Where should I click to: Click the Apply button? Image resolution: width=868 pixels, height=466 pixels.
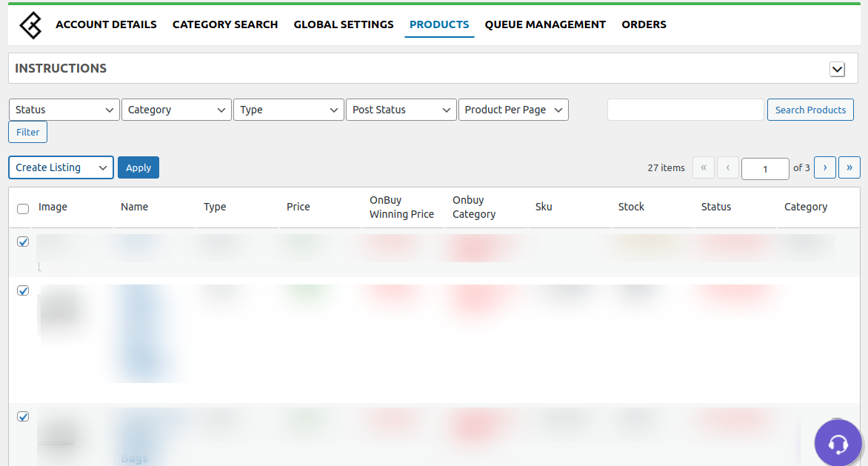138,167
